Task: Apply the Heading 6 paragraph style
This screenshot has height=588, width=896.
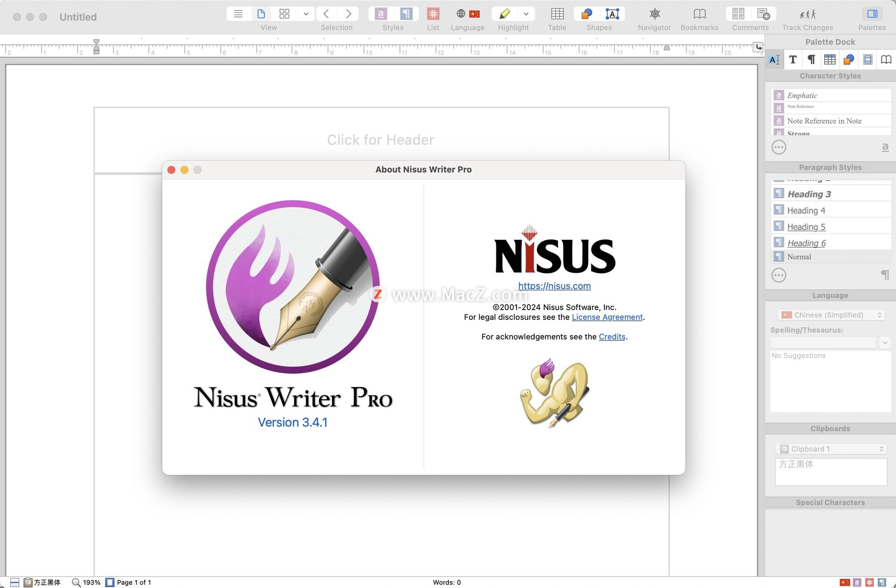Action: (x=831, y=243)
